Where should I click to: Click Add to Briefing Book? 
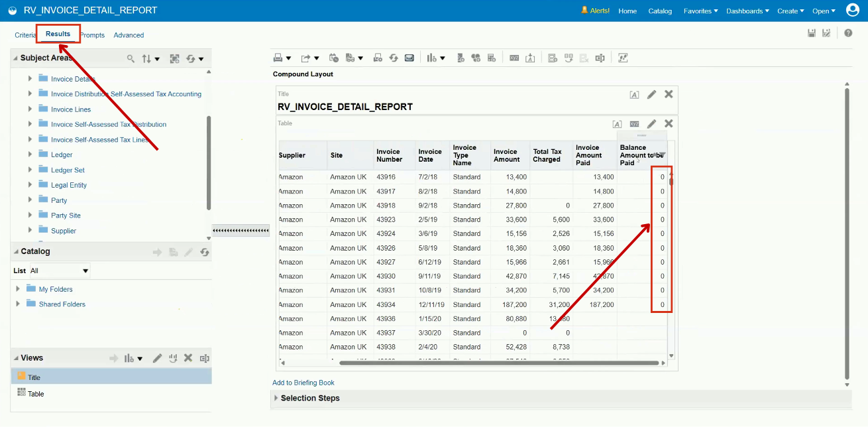pyautogui.click(x=303, y=383)
